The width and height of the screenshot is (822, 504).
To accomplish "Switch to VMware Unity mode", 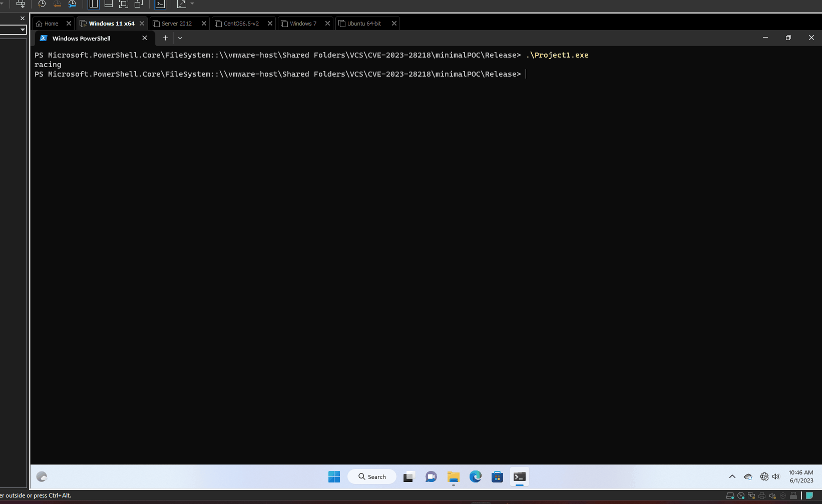I will (139, 4).
